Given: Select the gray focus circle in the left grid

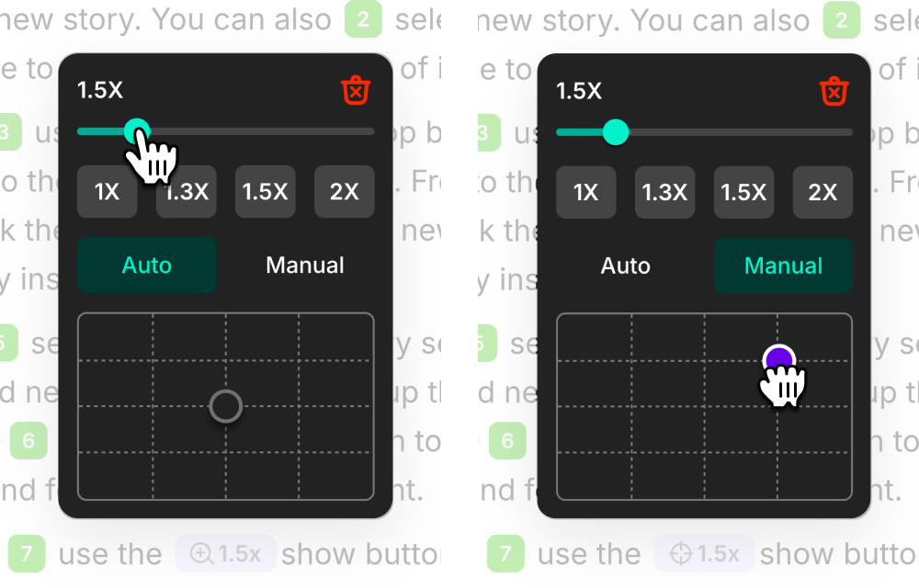Looking at the screenshot, I should [226, 405].
